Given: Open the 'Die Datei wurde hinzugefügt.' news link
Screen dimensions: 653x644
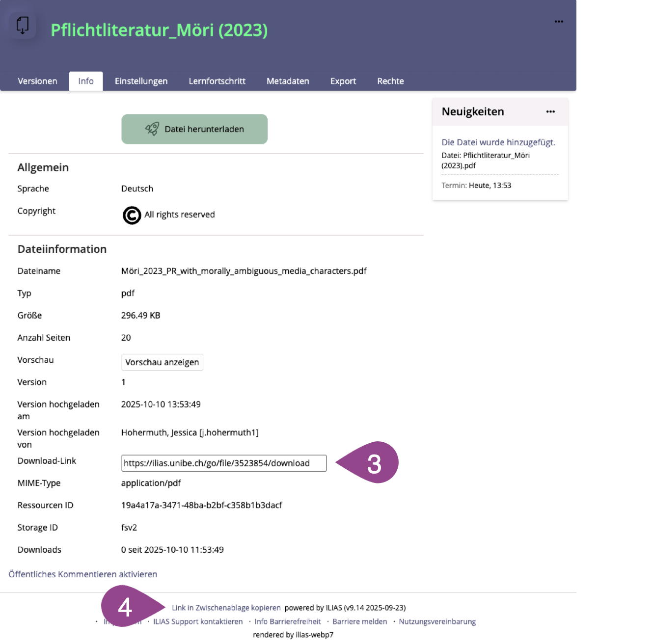Looking at the screenshot, I should 498,142.
